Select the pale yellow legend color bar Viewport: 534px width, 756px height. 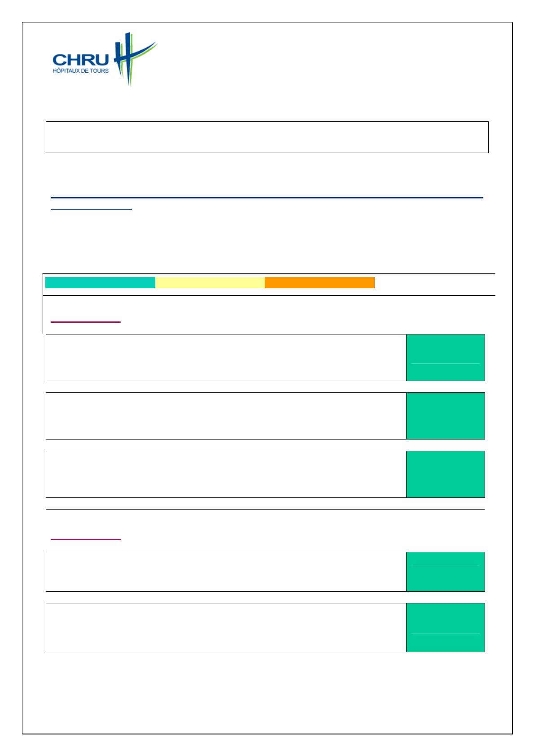point(210,283)
